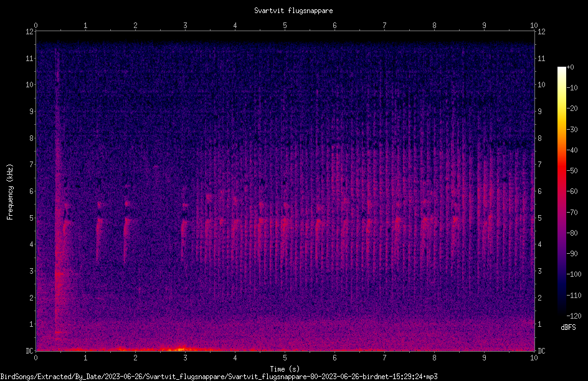This screenshot has width=588, height=381.
Task: Click the dBFS color scale bar
Action: [x=561, y=191]
